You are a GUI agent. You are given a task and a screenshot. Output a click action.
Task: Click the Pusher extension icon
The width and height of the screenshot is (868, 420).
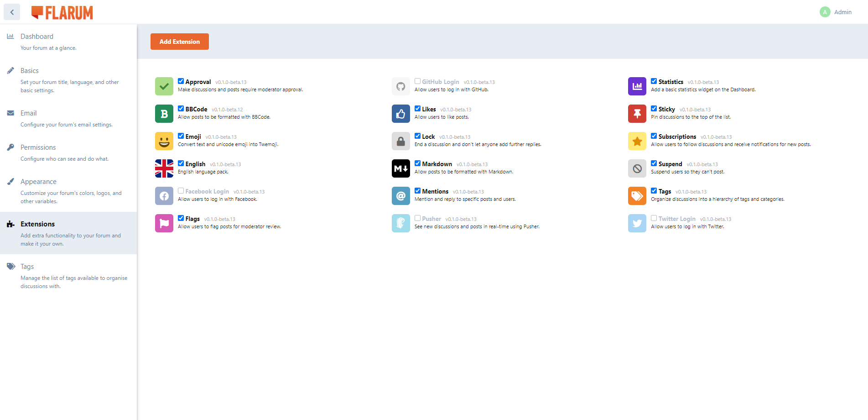(401, 223)
